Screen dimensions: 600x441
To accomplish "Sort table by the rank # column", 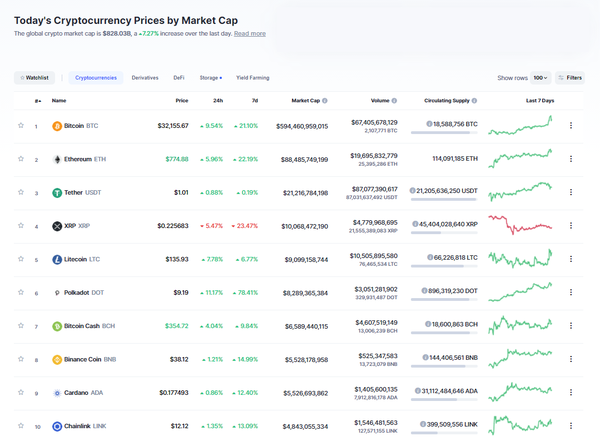I will pos(38,101).
